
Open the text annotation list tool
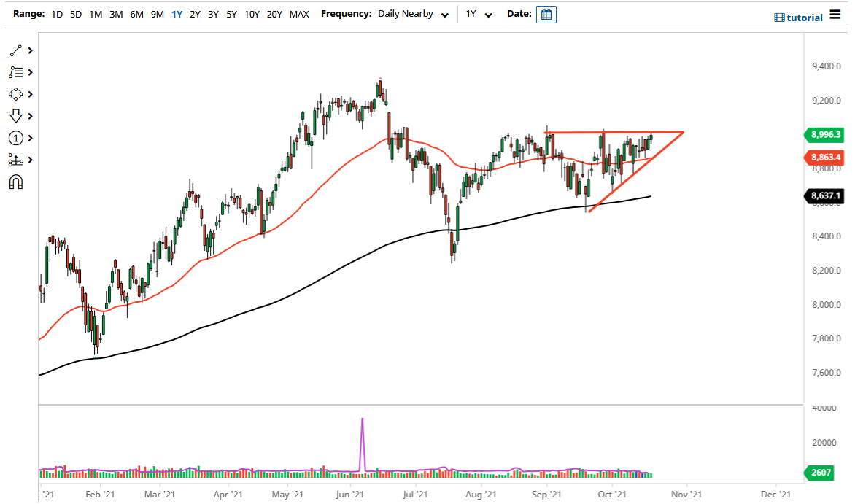15,72
